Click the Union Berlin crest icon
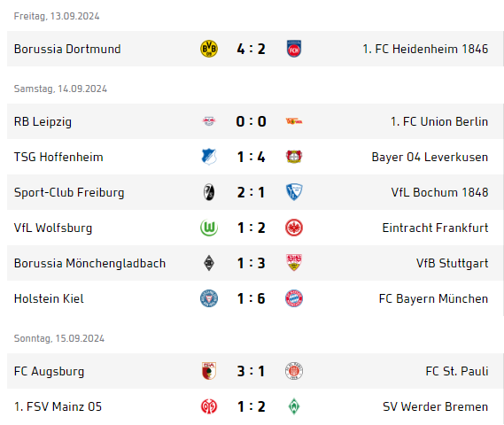This screenshot has width=504, height=425. pyautogui.click(x=294, y=121)
